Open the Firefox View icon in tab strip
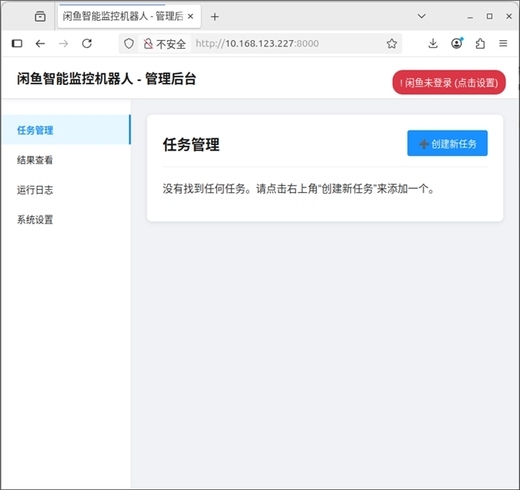 coord(40,16)
